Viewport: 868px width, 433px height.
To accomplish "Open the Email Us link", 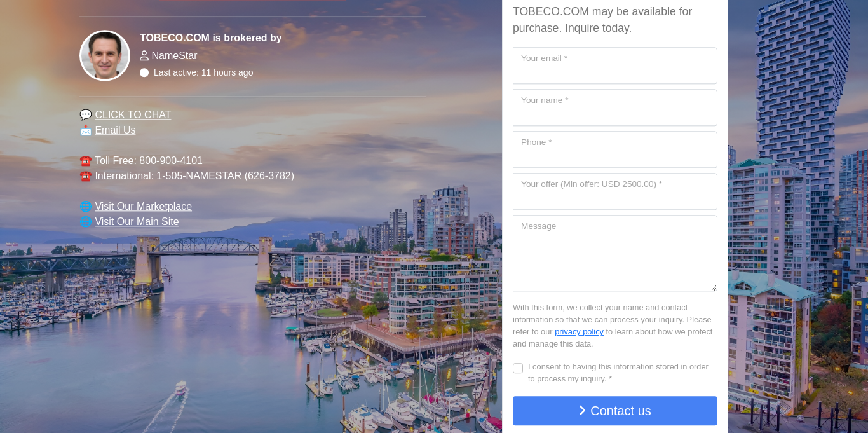I will point(115,130).
